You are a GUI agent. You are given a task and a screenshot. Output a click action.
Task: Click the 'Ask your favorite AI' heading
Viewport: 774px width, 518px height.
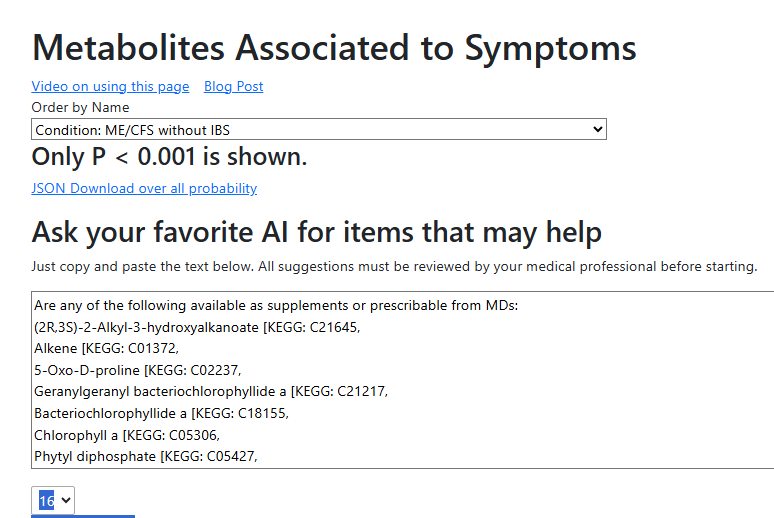tap(316, 232)
